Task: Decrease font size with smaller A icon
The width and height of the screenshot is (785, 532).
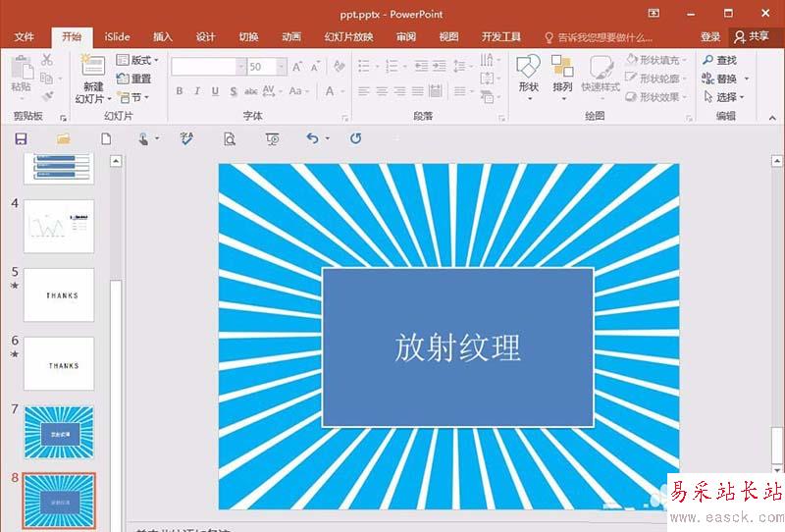Action: click(x=315, y=66)
